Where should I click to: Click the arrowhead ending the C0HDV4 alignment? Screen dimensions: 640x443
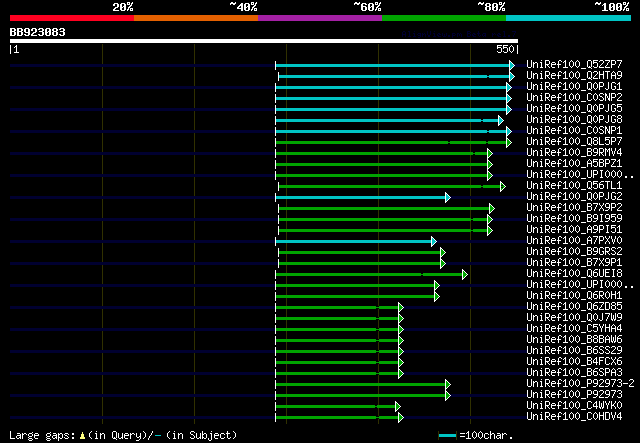[x=401, y=418]
